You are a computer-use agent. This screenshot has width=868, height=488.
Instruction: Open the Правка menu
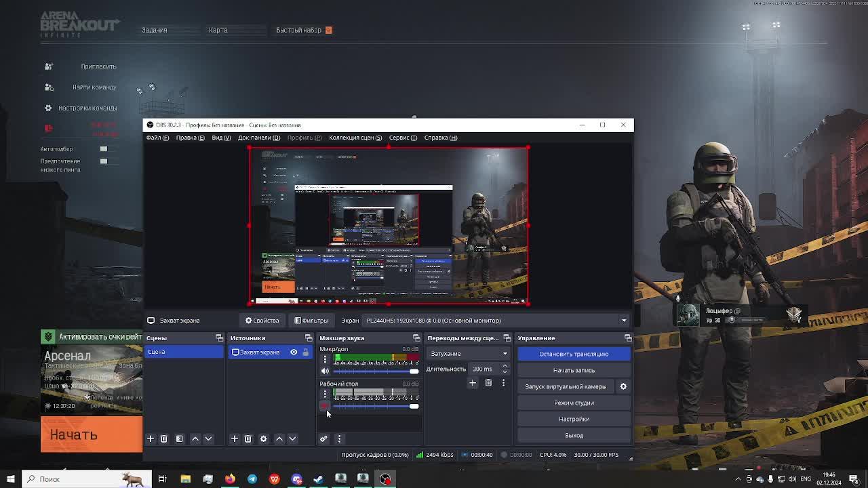click(190, 138)
